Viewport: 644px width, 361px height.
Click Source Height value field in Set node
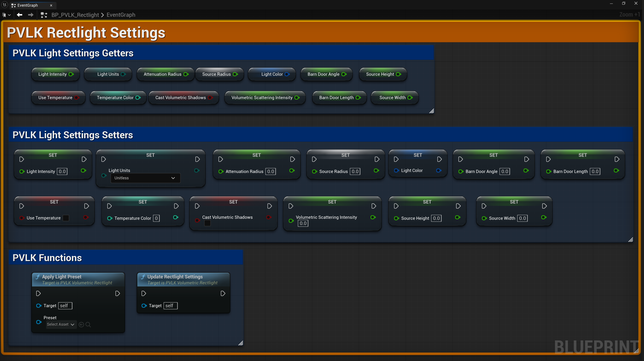pyautogui.click(x=436, y=218)
